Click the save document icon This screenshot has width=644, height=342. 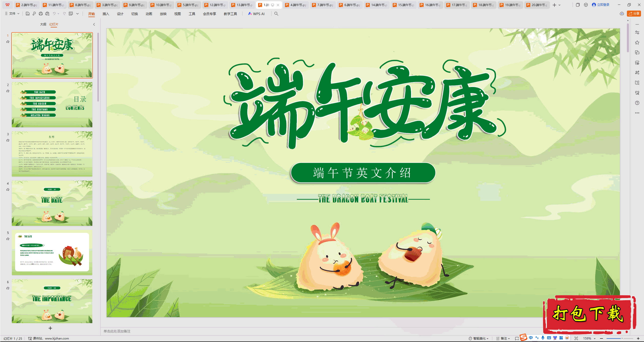point(28,14)
